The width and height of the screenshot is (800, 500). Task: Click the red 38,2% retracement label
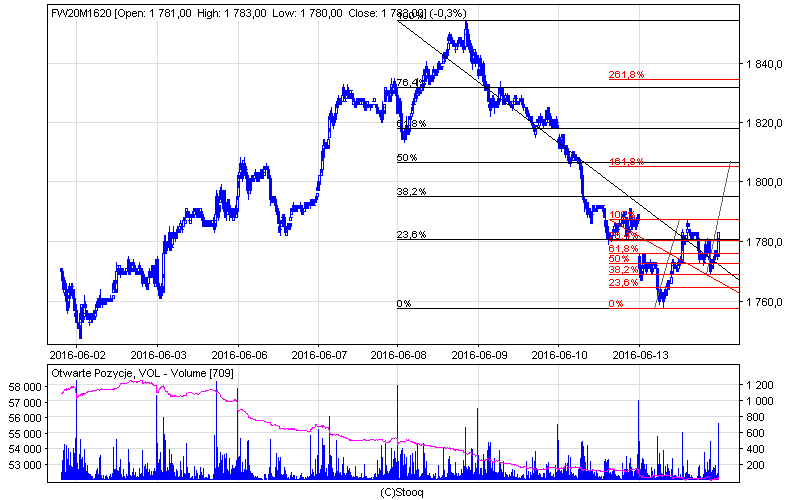623,270
